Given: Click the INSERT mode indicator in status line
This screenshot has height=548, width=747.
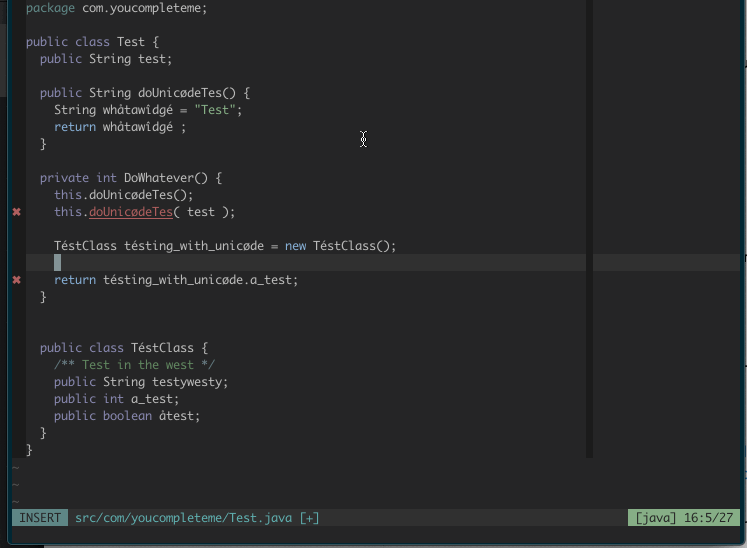Looking at the screenshot, I should pyautogui.click(x=40, y=518).
